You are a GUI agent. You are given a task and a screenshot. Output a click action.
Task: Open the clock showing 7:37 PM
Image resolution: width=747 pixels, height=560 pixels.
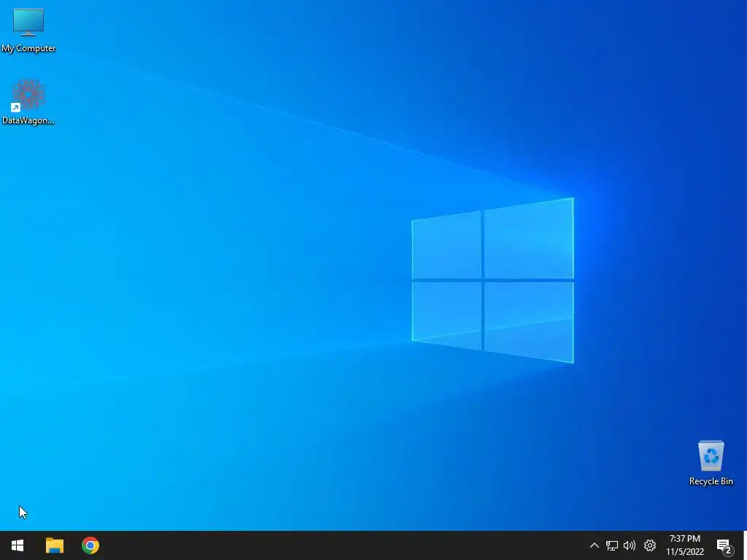[684, 545]
